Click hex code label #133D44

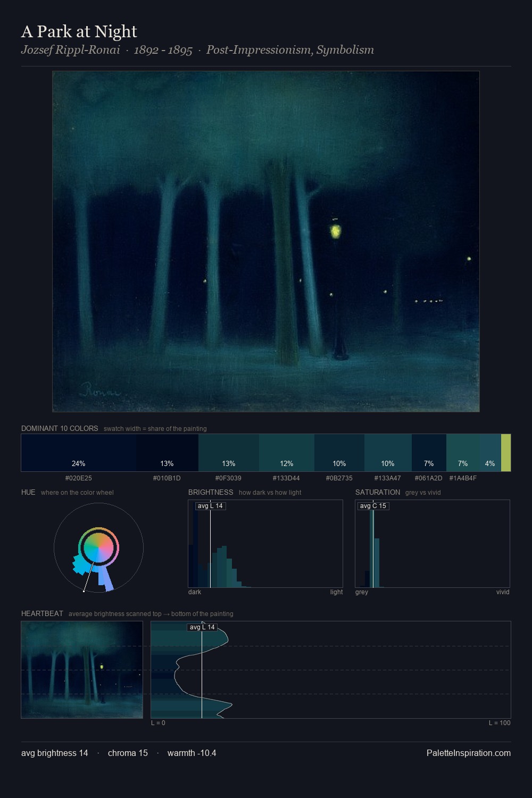pos(287,478)
